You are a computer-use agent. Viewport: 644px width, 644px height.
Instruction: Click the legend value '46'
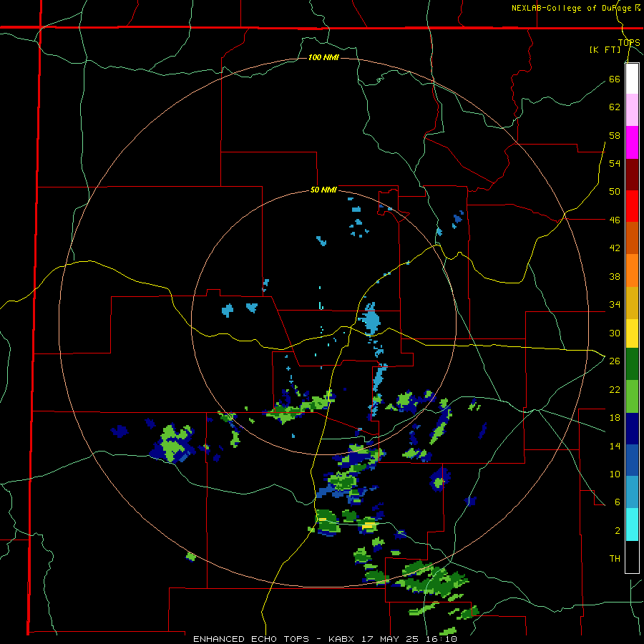(615, 220)
